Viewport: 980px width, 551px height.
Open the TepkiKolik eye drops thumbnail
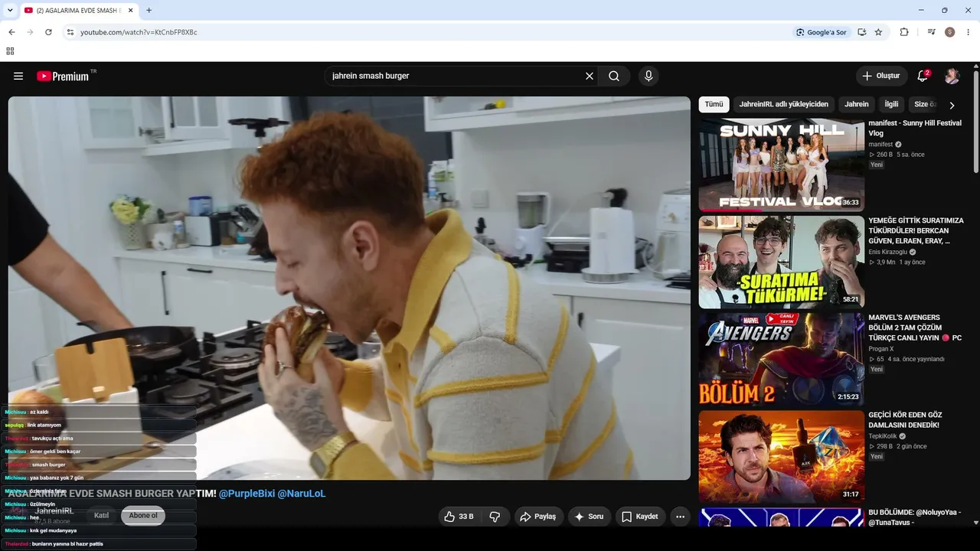[x=781, y=457]
